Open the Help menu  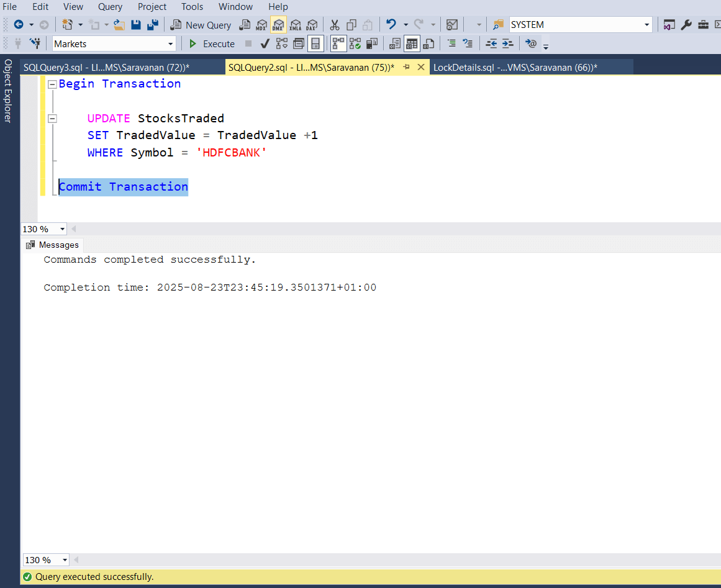[278, 6]
